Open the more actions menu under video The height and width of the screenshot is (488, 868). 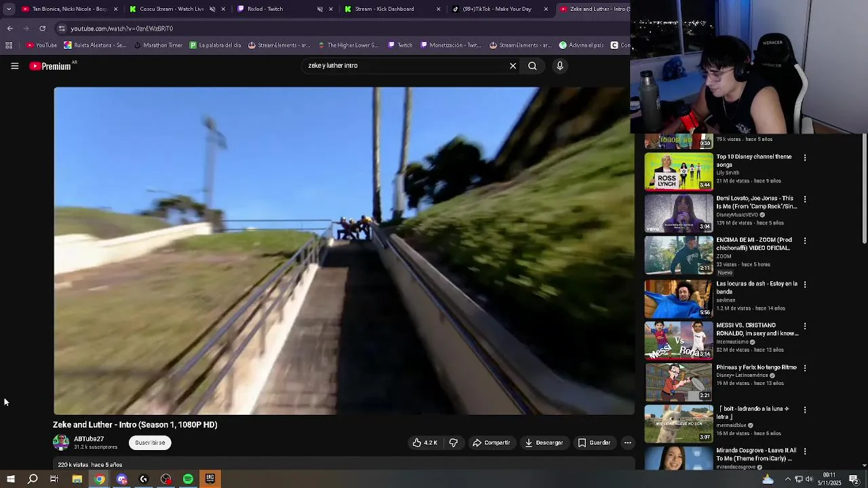pyautogui.click(x=627, y=443)
